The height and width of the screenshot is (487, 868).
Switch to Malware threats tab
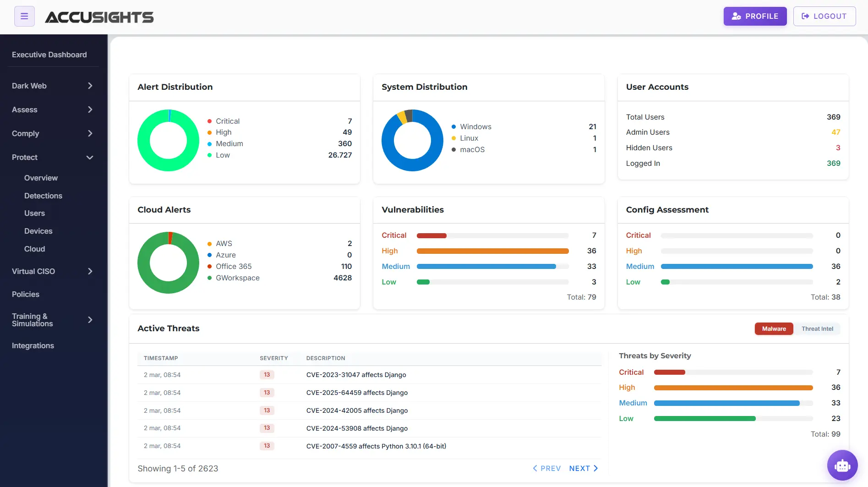pos(774,328)
